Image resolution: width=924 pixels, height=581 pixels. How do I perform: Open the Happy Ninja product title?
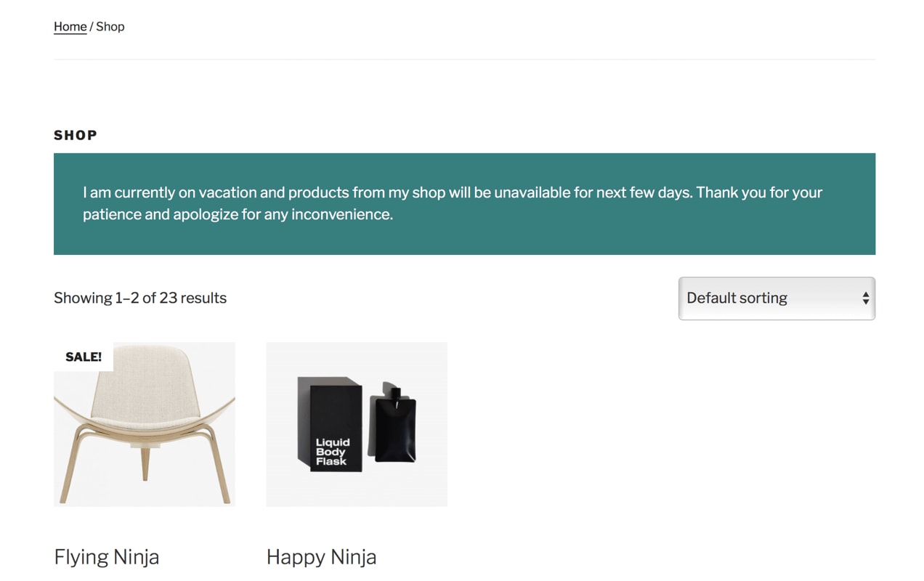pos(321,557)
